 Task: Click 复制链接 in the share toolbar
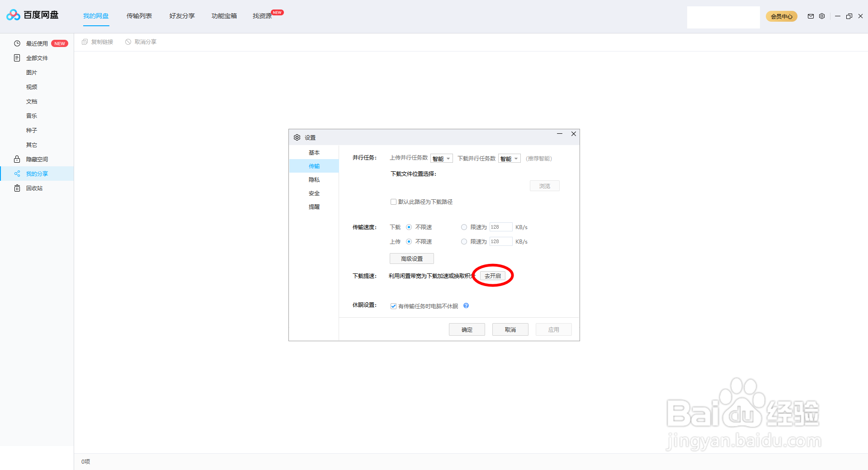[101, 42]
